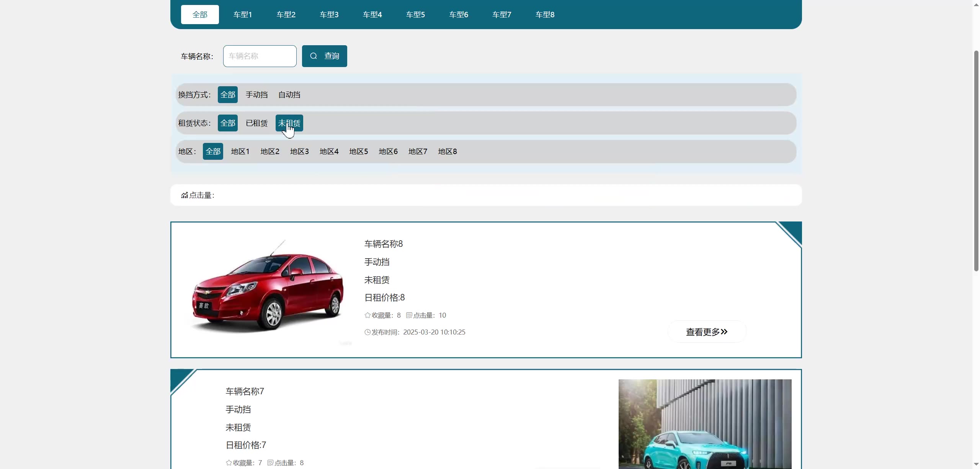The height and width of the screenshot is (469, 980).
Task: Click the page vertical scrollbar
Action: tap(976, 161)
